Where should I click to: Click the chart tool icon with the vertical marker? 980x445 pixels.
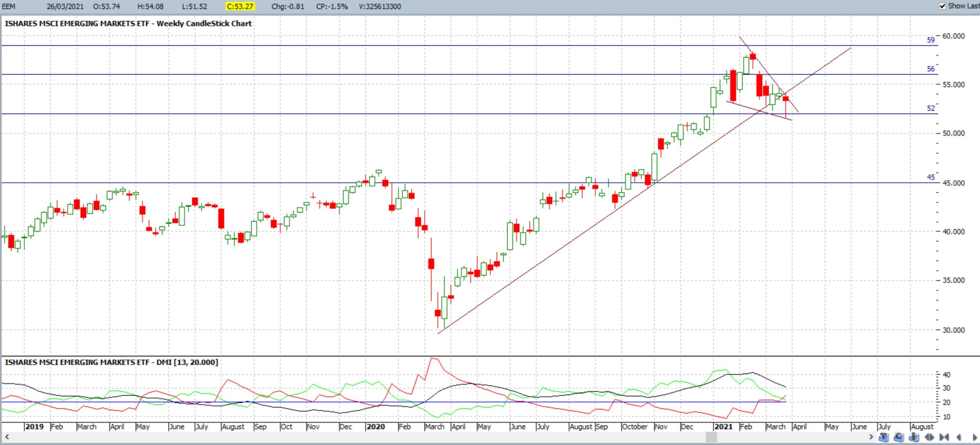pyautogui.click(x=914, y=437)
